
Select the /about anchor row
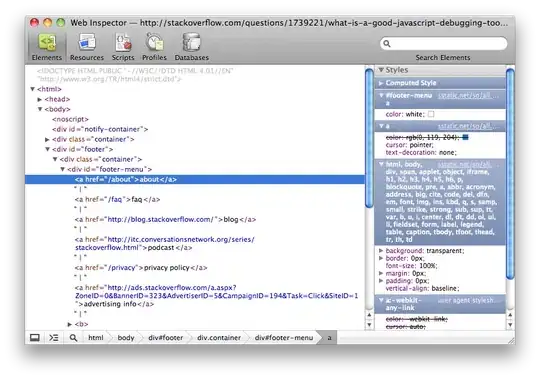[195, 179]
